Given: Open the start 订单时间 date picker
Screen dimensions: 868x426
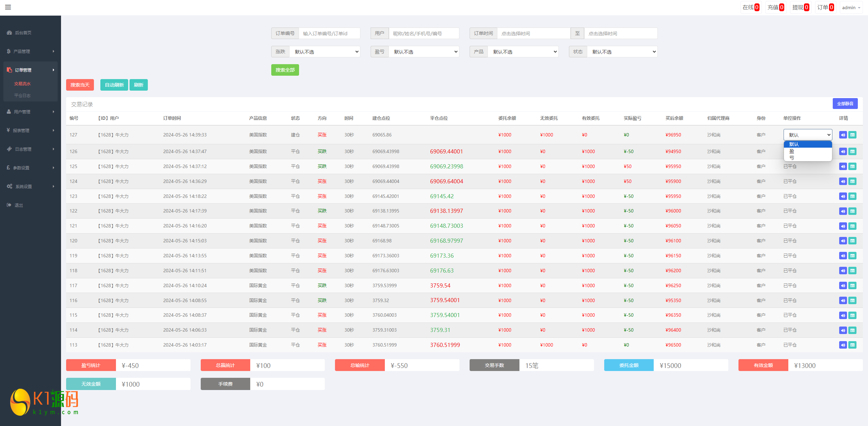Looking at the screenshot, I should [x=534, y=33].
